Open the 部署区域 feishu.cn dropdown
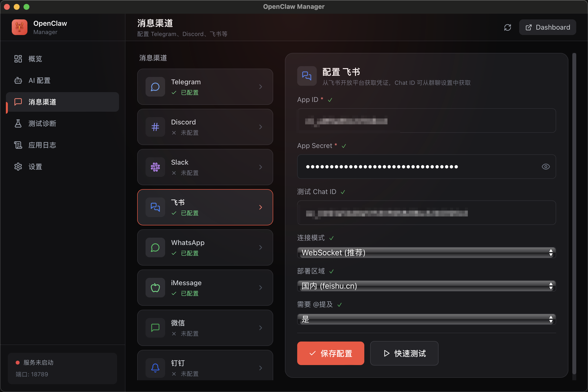Image resolution: width=588 pixels, height=392 pixels. pyautogui.click(x=426, y=286)
